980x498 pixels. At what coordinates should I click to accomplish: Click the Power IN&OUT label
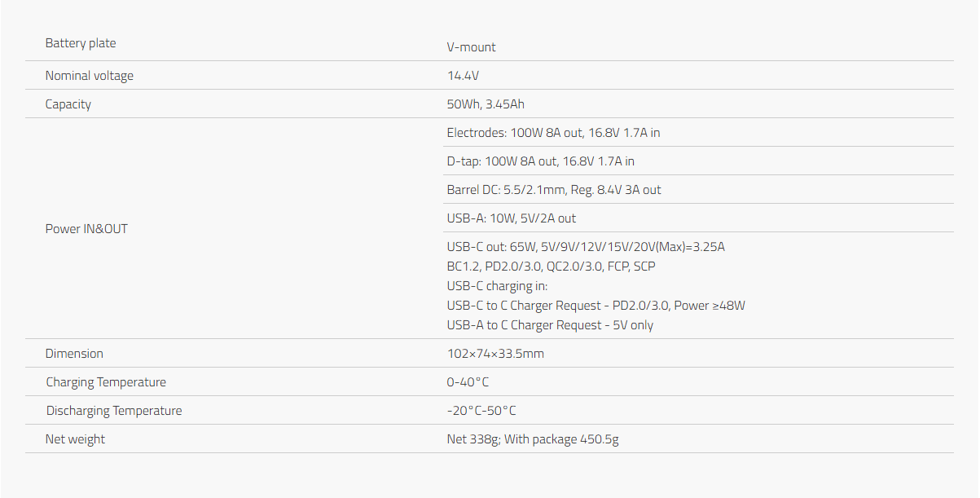pos(86,229)
